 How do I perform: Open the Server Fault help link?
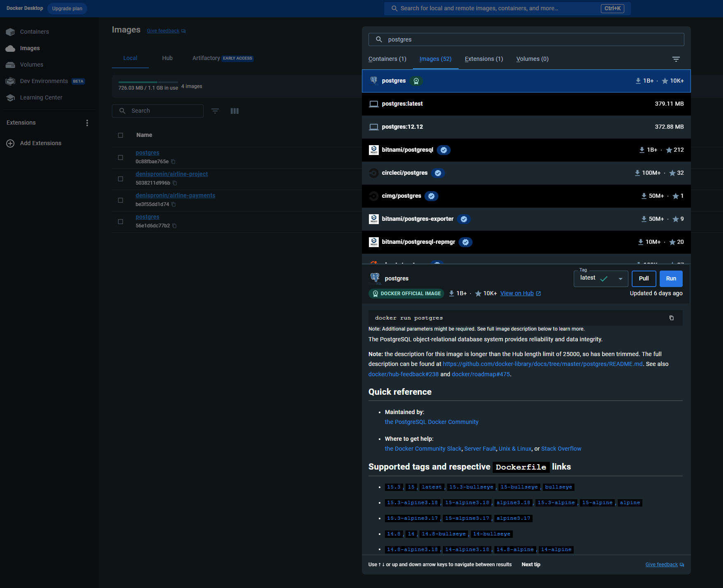pos(480,449)
